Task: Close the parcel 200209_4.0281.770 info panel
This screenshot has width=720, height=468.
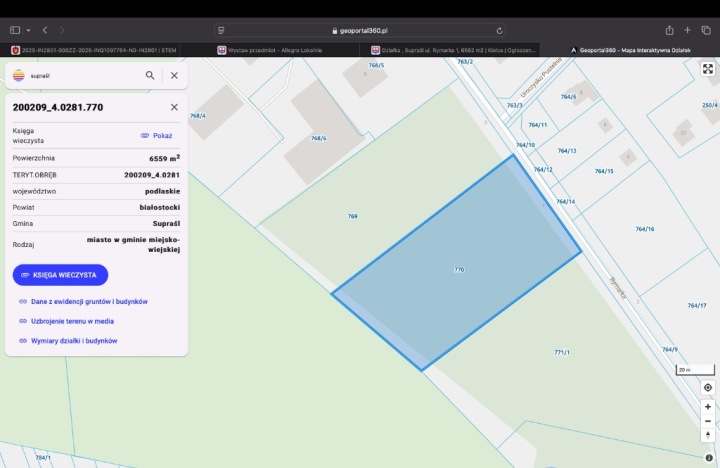Action: tap(174, 107)
